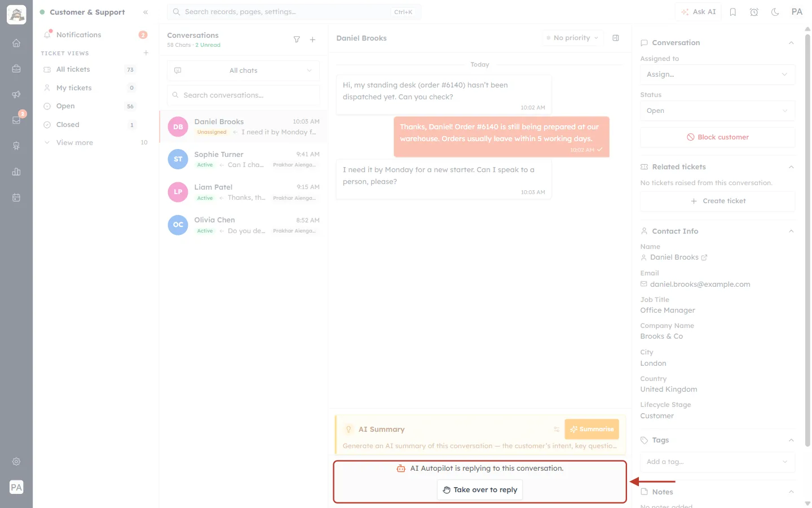The width and height of the screenshot is (812, 508).
Task: Click the app logo at top left
Action: 16,15
